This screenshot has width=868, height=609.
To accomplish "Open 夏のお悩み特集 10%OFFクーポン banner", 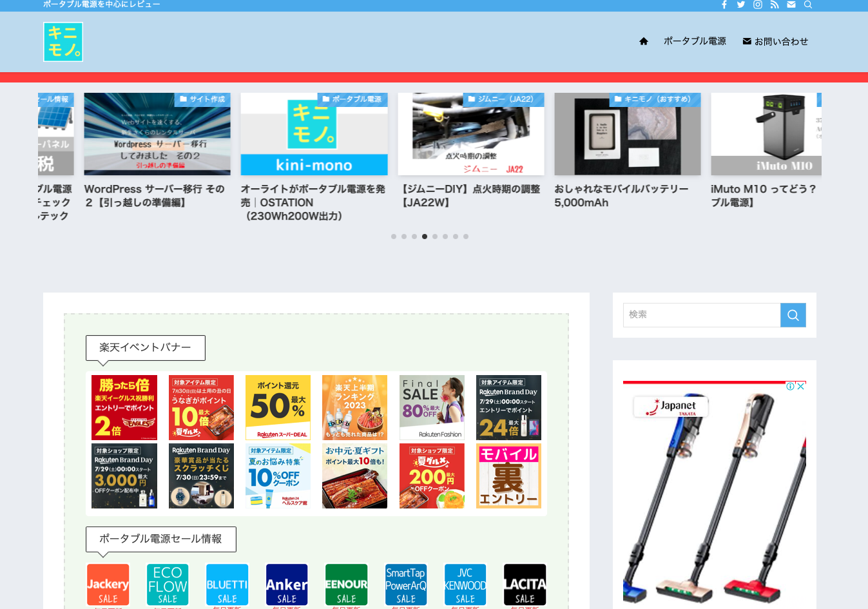I will click(x=278, y=476).
